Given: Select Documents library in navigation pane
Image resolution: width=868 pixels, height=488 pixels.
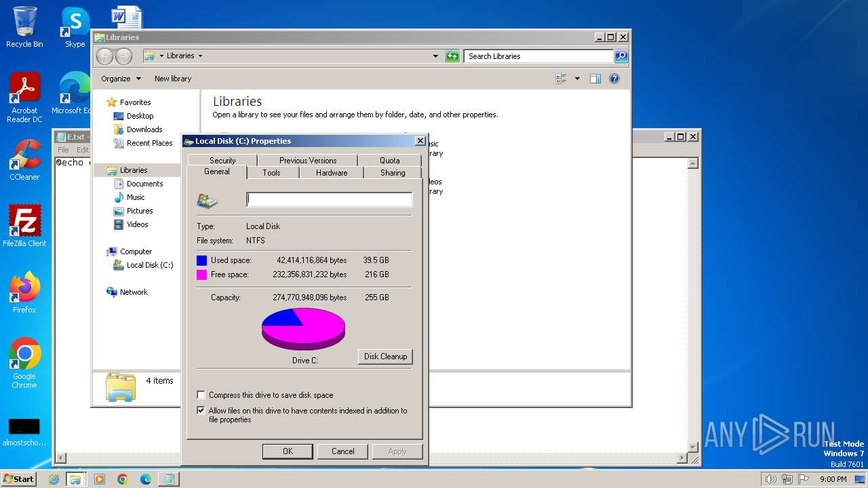Looking at the screenshot, I should coord(144,184).
